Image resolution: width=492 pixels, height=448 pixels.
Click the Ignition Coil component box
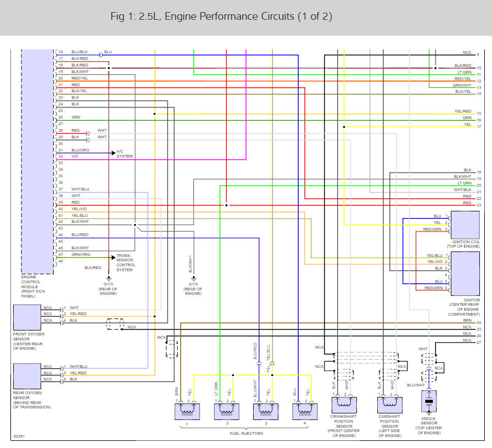(x=465, y=225)
